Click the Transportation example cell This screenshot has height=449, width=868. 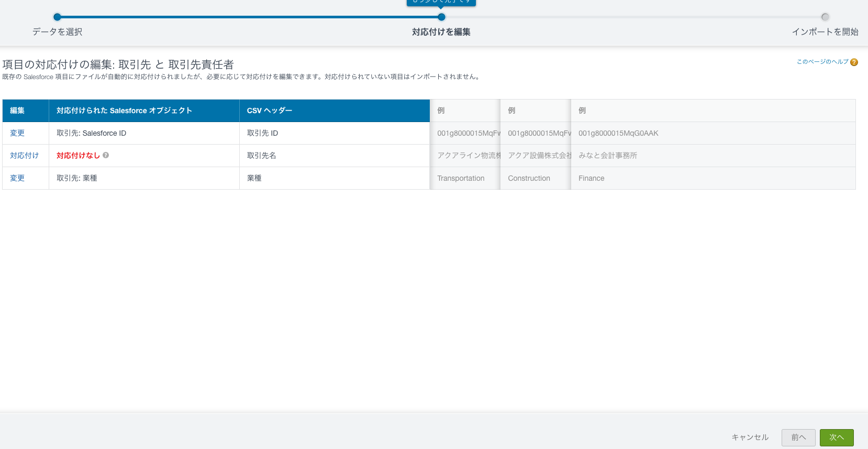[465, 178]
